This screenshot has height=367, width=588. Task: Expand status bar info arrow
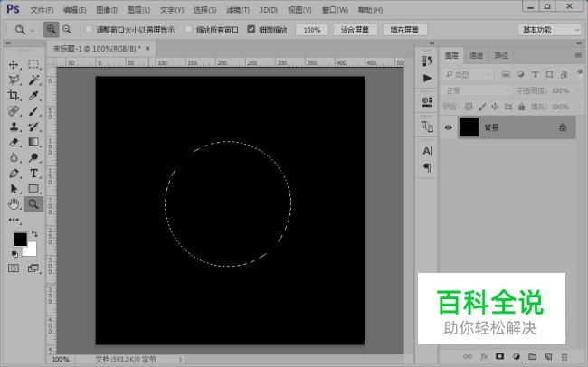[x=180, y=360]
